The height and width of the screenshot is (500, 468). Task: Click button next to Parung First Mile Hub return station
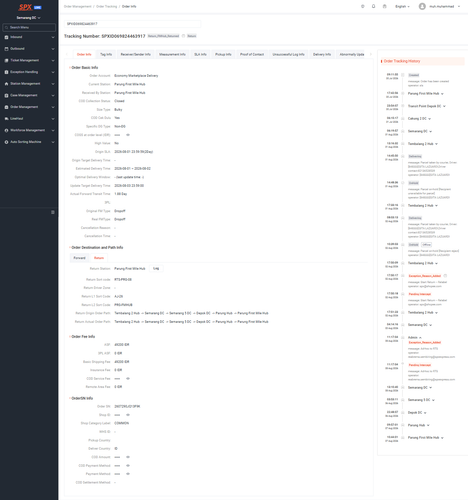[156, 269]
